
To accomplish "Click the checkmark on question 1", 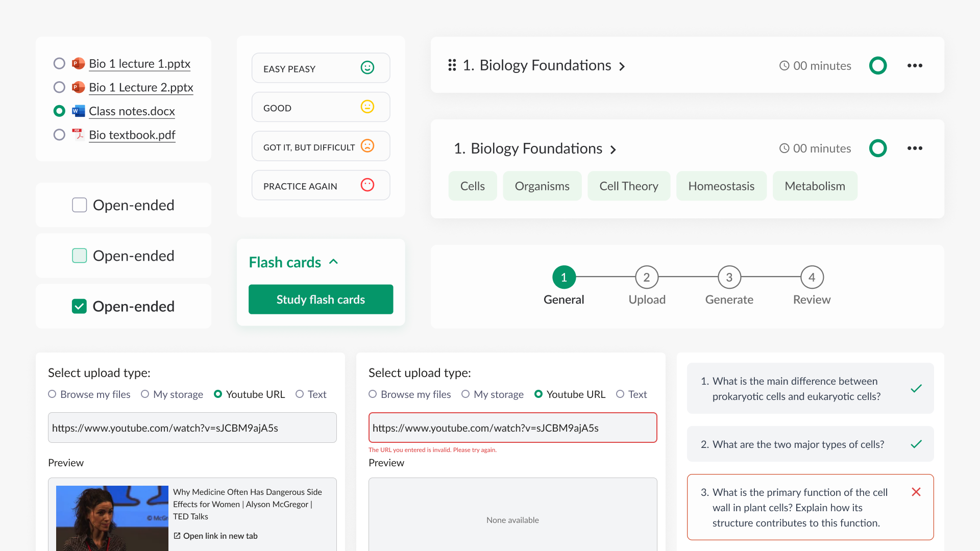I will tap(916, 388).
